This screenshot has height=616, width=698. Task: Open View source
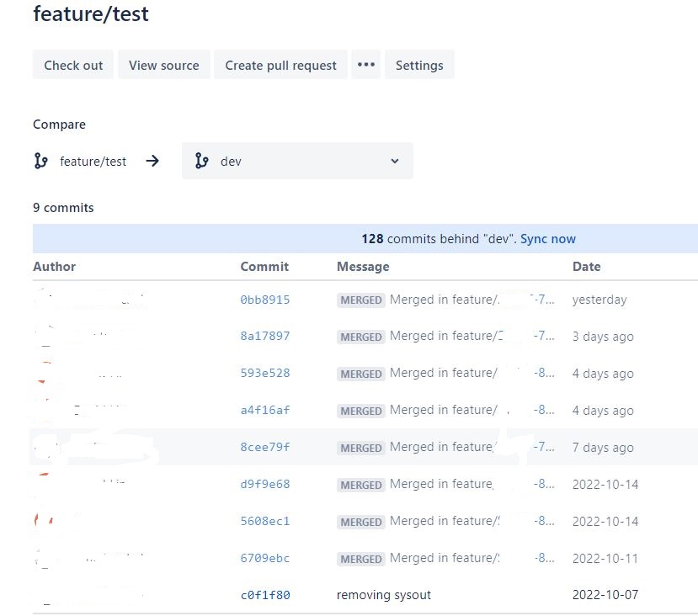pos(163,64)
